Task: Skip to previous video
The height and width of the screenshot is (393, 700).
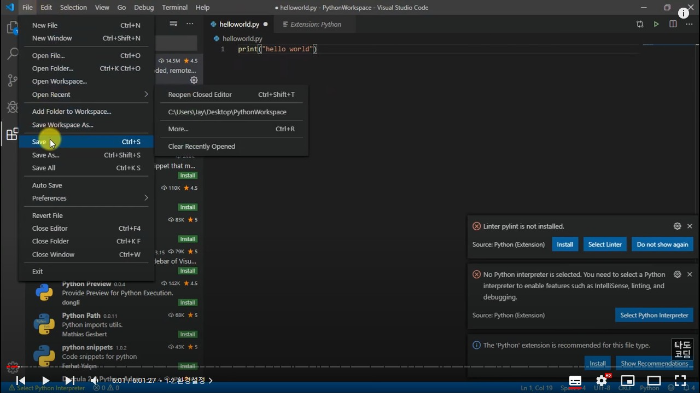Action: [21, 380]
